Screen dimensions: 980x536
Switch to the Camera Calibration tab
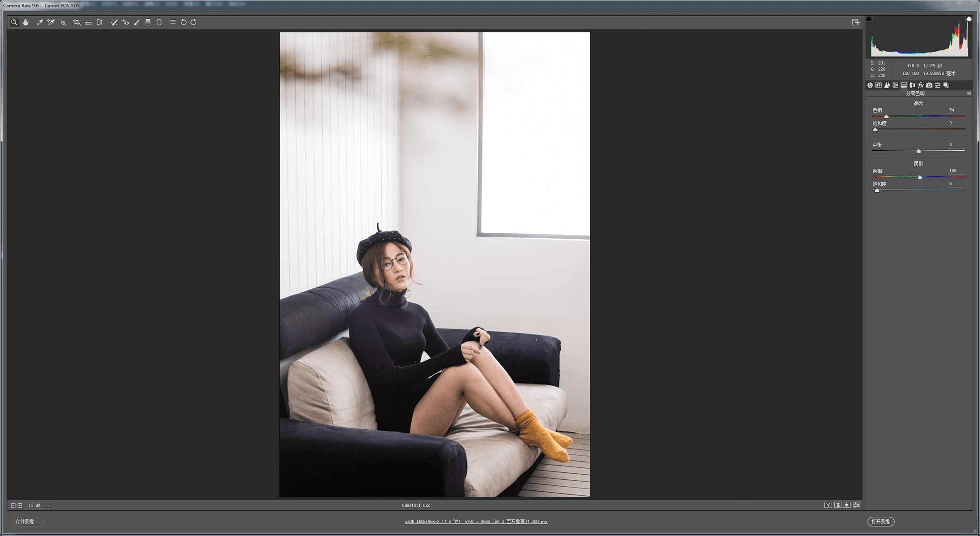tap(929, 85)
